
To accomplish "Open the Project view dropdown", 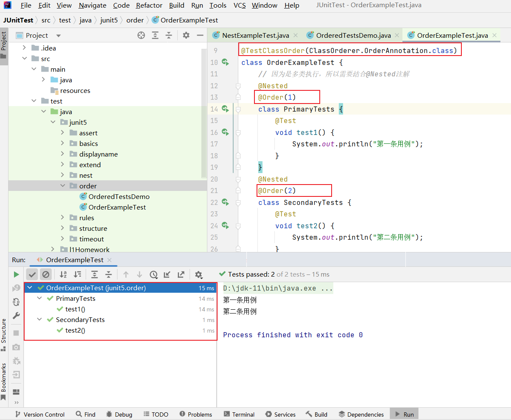I will click(x=59, y=36).
